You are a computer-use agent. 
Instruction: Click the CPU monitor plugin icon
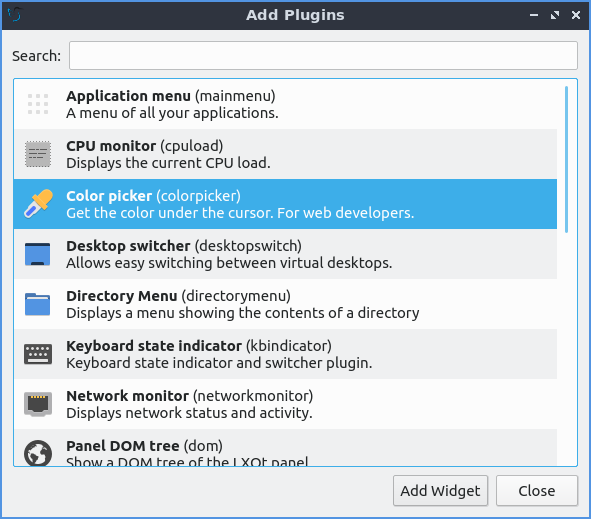tap(38, 154)
